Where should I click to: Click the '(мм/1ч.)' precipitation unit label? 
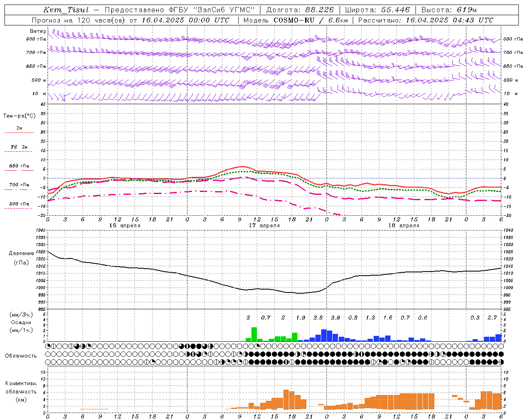(x=21, y=330)
